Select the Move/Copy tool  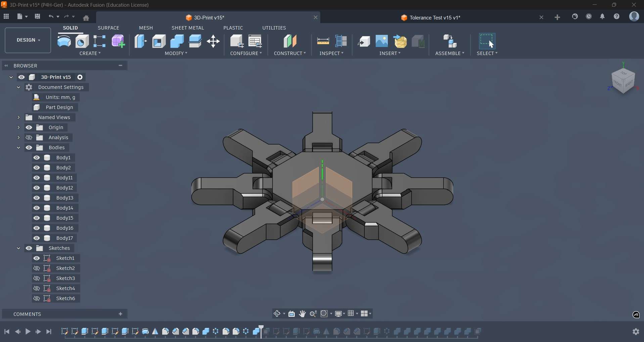click(x=214, y=42)
